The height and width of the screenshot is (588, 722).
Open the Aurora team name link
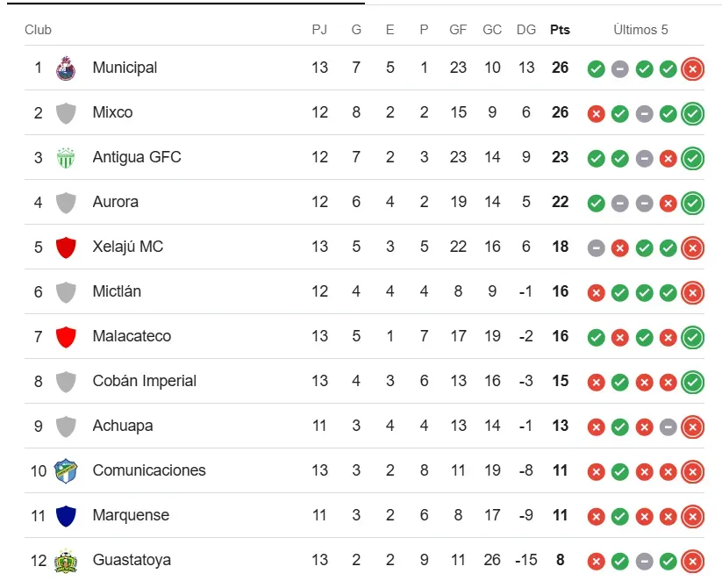(115, 202)
